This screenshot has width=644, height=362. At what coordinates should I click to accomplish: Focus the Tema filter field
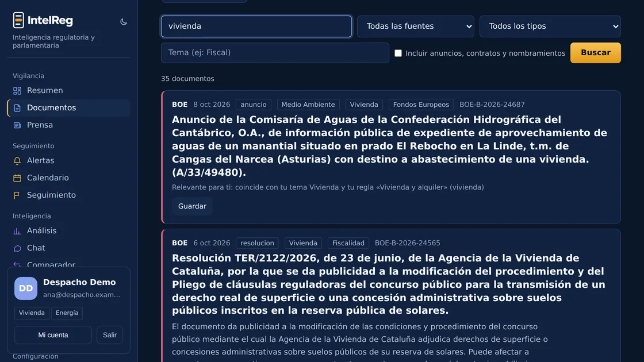click(275, 52)
